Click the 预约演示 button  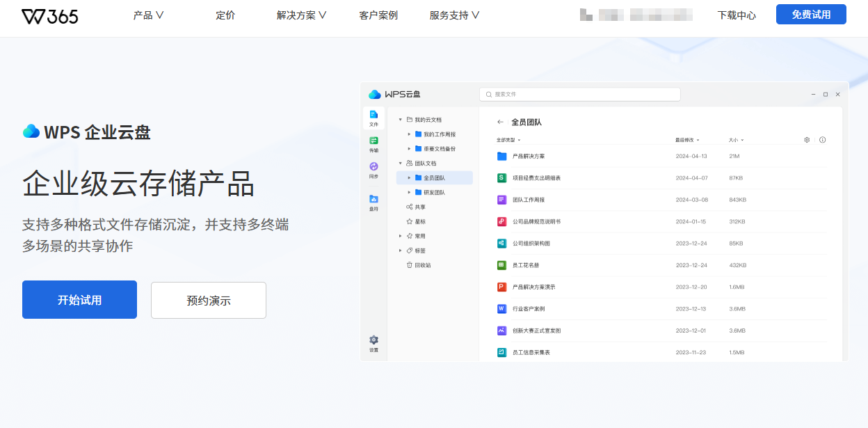pos(209,301)
